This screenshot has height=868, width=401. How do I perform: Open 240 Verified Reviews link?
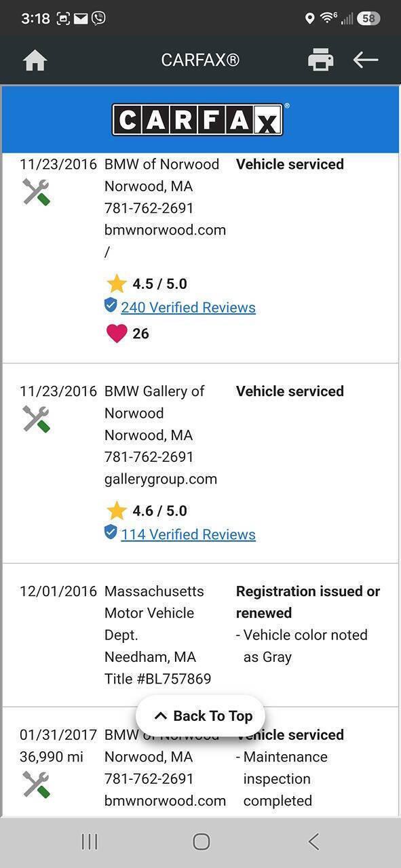coord(188,307)
